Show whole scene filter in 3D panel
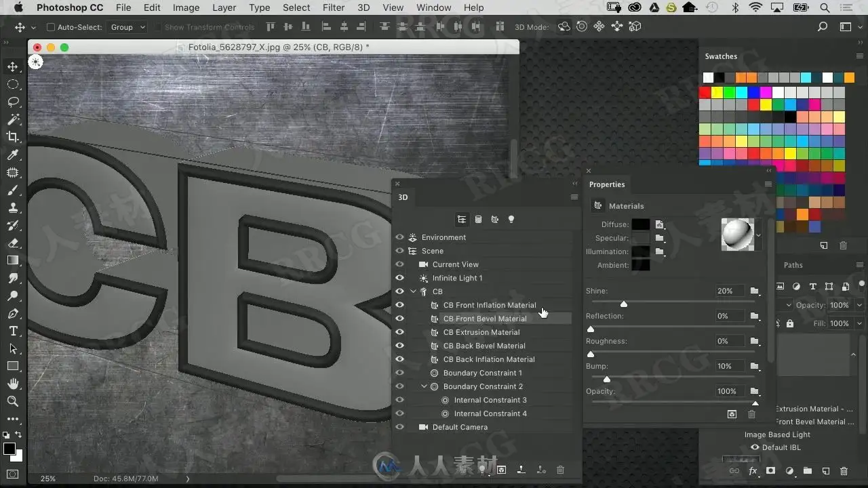This screenshot has width=868, height=488. pos(462,220)
